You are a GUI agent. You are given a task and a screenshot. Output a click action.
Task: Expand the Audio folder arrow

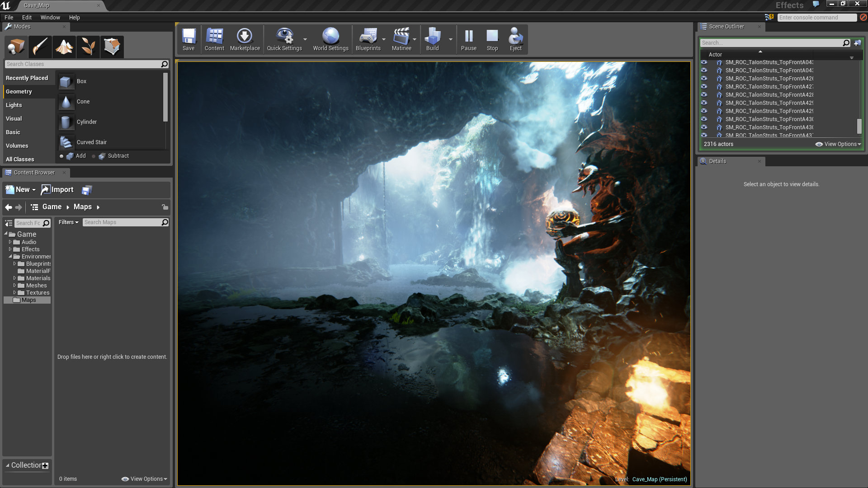[x=10, y=242]
